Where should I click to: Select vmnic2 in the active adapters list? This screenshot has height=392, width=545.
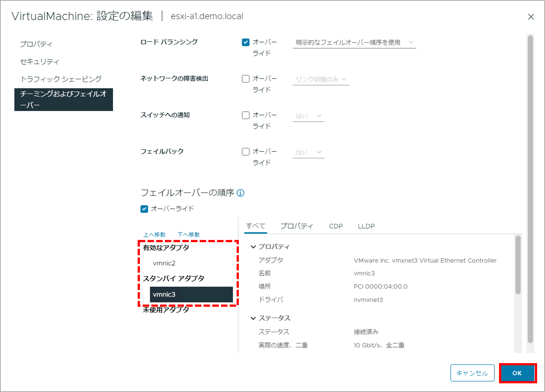(x=164, y=263)
